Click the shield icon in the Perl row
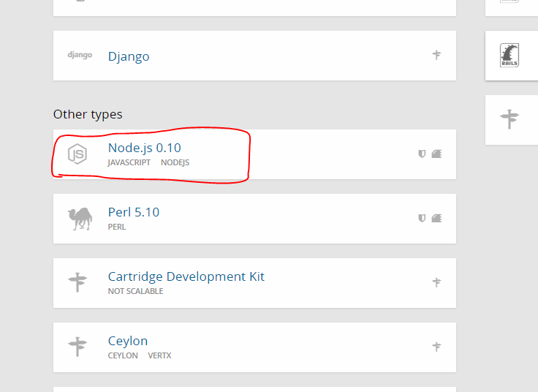This screenshot has width=538, height=392. click(422, 218)
